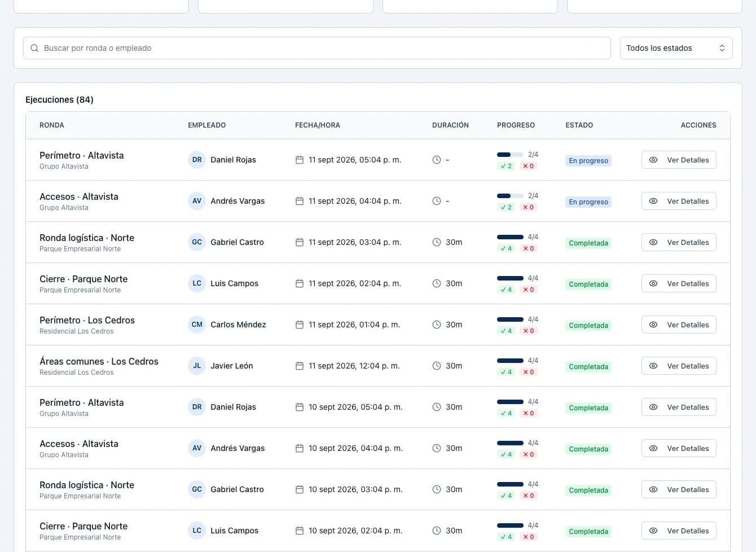Click progress bar of Áreas comunes row

(x=510, y=361)
